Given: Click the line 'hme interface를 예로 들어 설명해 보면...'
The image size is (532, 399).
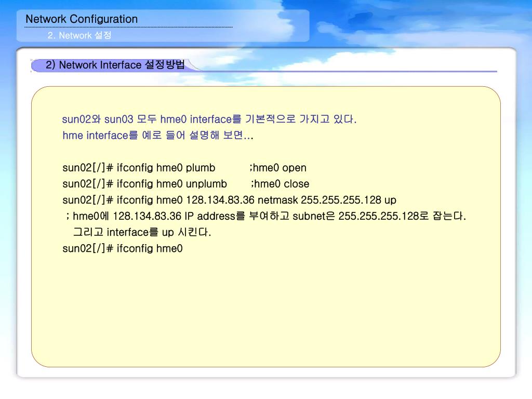Looking at the screenshot, I should [158, 135].
